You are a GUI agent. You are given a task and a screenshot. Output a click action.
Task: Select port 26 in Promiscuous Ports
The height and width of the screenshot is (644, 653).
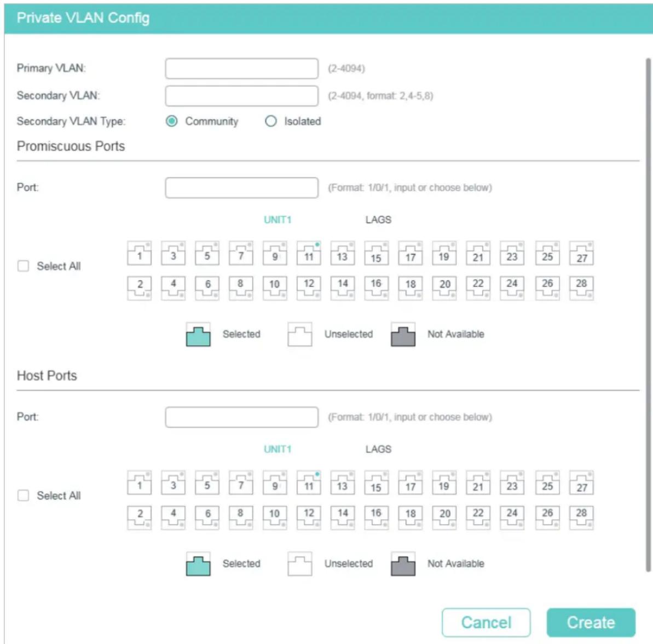coord(547,288)
